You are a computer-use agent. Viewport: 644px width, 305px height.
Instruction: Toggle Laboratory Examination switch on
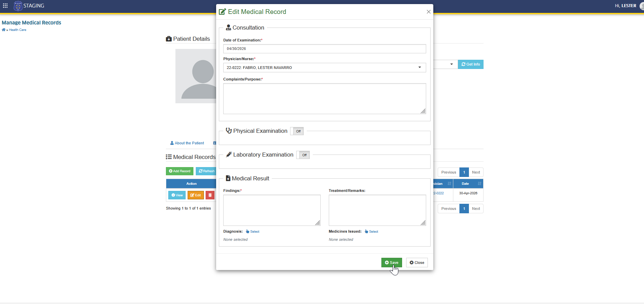pyautogui.click(x=303, y=155)
